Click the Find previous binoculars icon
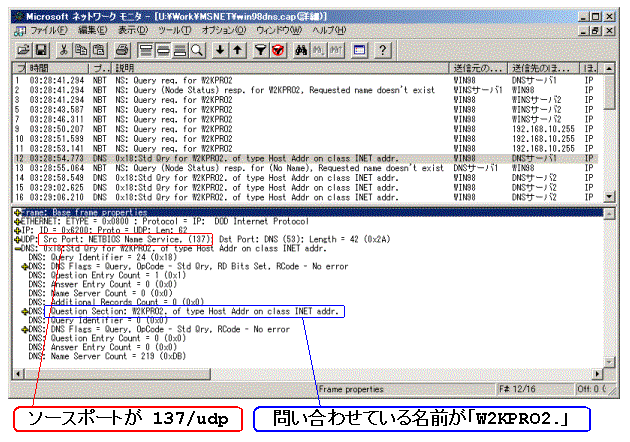 tap(336, 50)
